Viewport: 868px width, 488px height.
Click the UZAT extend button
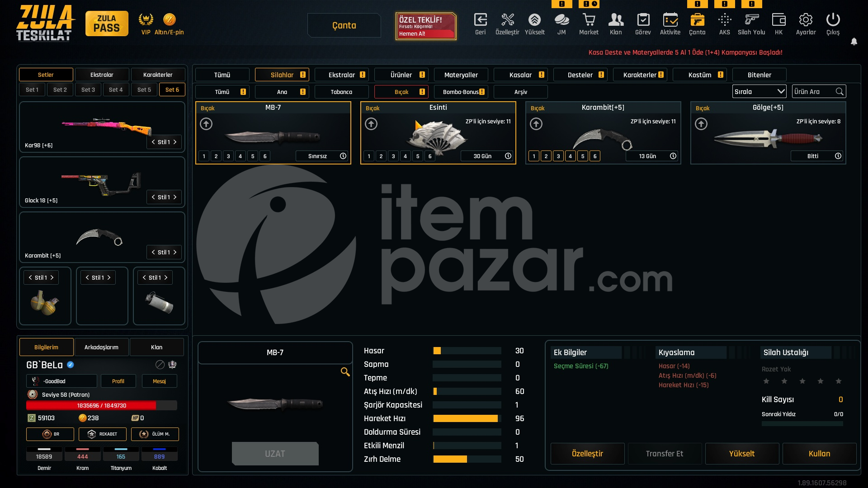[x=275, y=454]
